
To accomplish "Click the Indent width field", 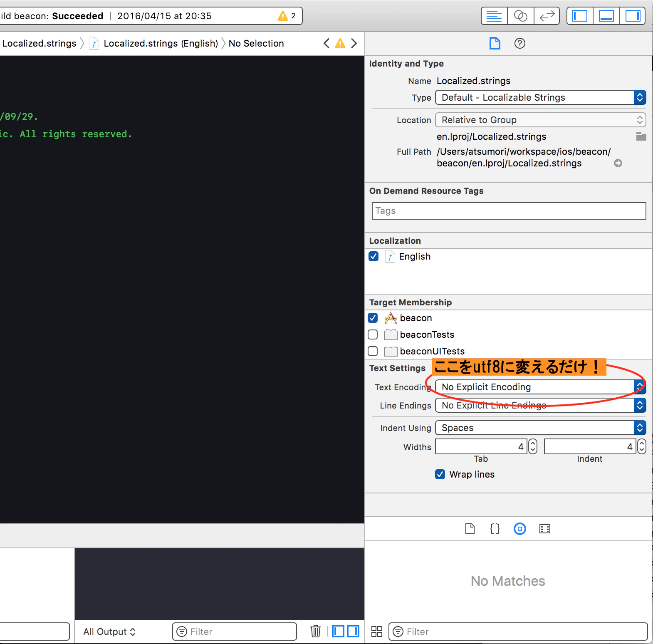I will [x=590, y=447].
